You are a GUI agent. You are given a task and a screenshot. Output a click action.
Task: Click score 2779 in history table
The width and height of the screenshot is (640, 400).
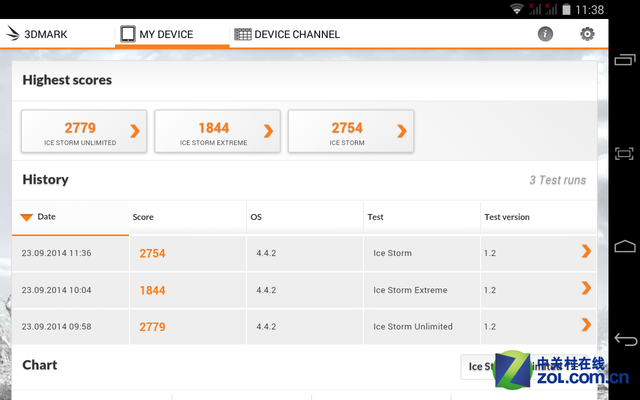152,327
